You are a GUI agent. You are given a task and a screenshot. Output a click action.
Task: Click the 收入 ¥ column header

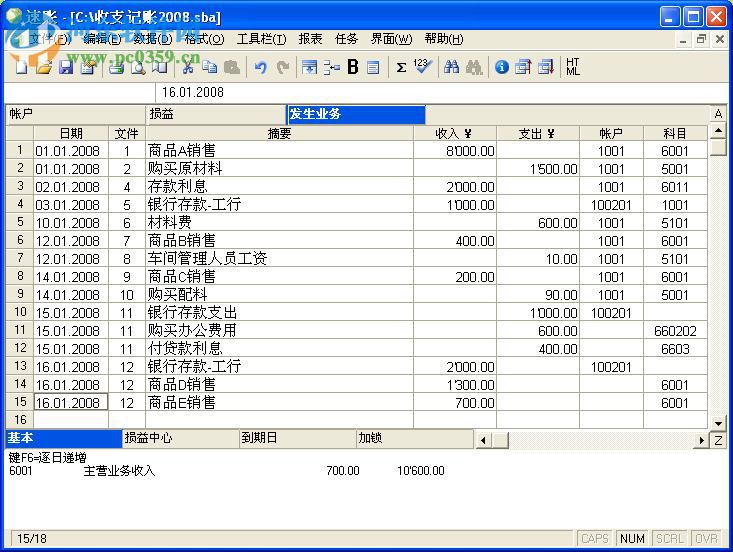click(455, 134)
